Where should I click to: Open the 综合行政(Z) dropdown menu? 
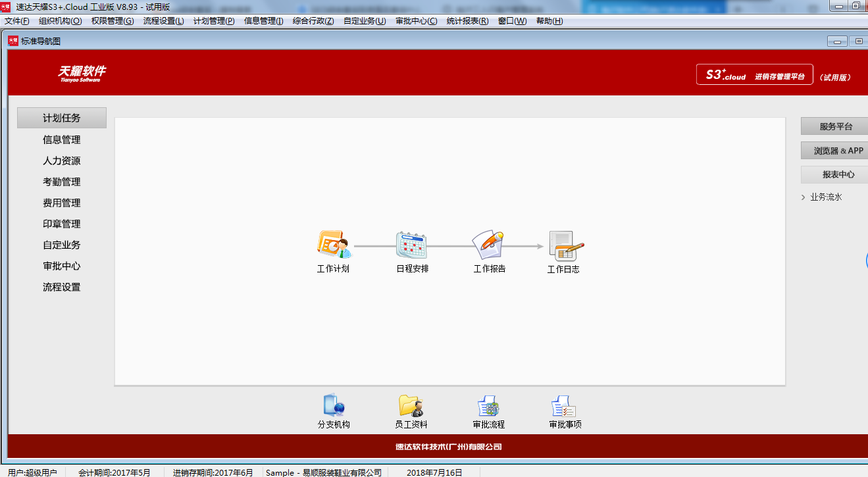tap(313, 21)
